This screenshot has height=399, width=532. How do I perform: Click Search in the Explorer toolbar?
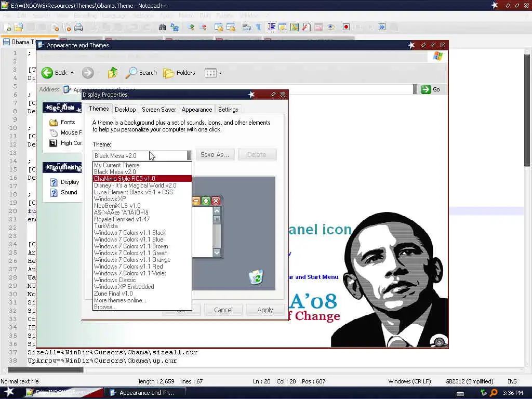coord(141,73)
